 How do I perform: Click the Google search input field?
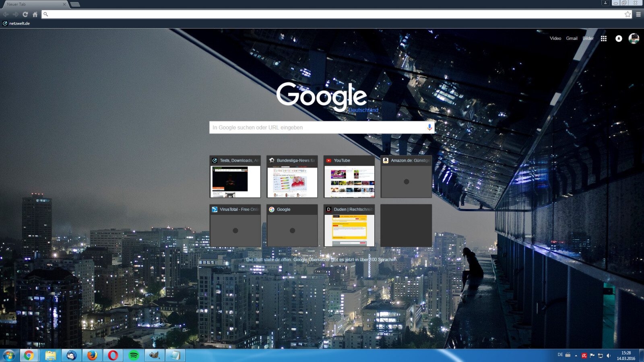(318, 128)
